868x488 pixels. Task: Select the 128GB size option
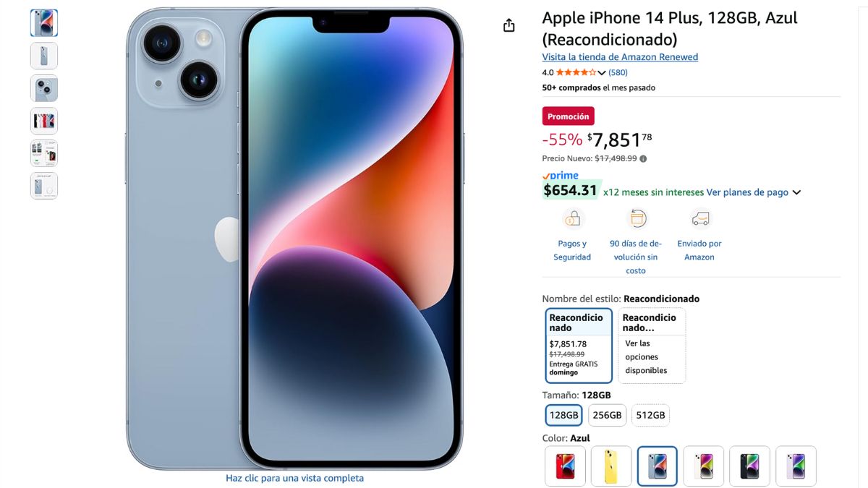[x=563, y=415]
